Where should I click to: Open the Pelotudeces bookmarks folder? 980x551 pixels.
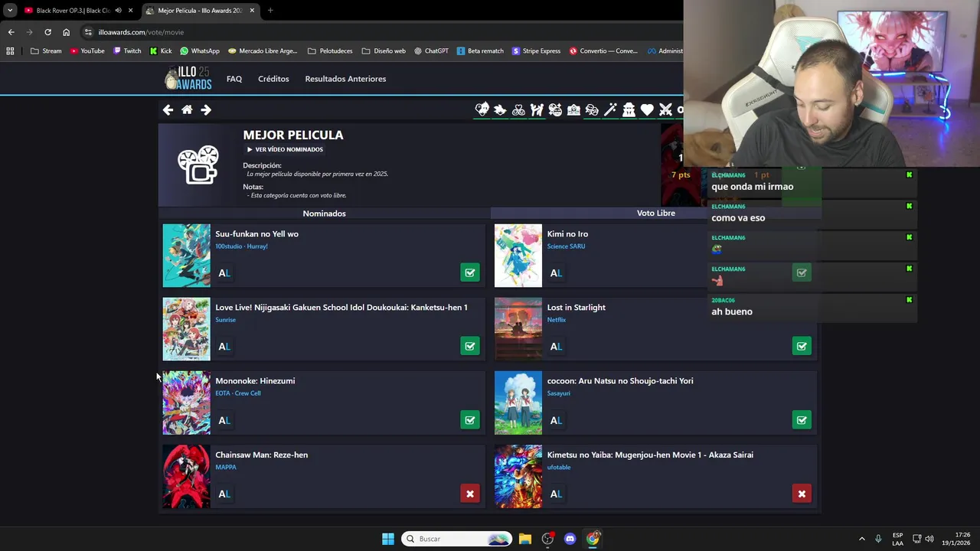(x=330, y=51)
